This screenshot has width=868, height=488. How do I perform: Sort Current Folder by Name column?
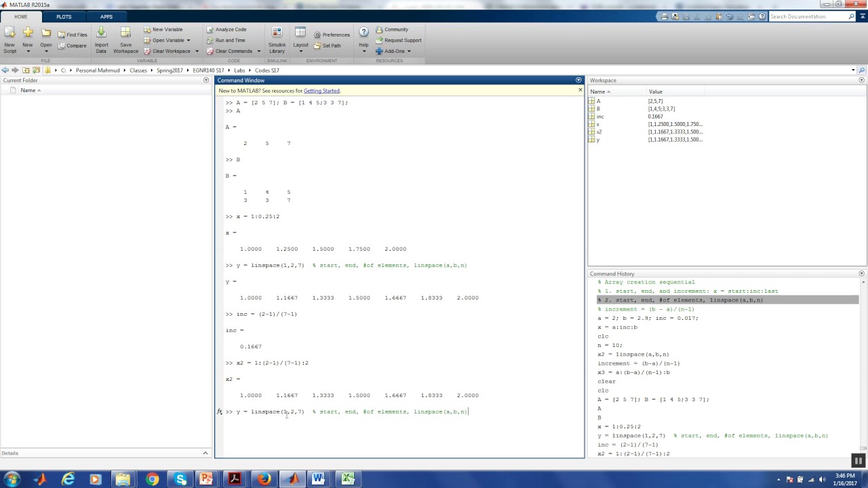click(x=28, y=90)
